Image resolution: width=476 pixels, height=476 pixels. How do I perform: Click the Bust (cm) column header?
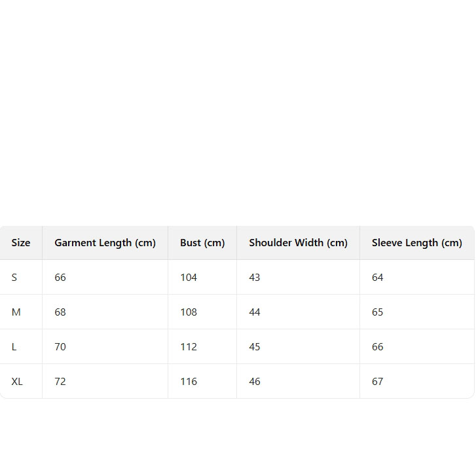[x=202, y=243]
